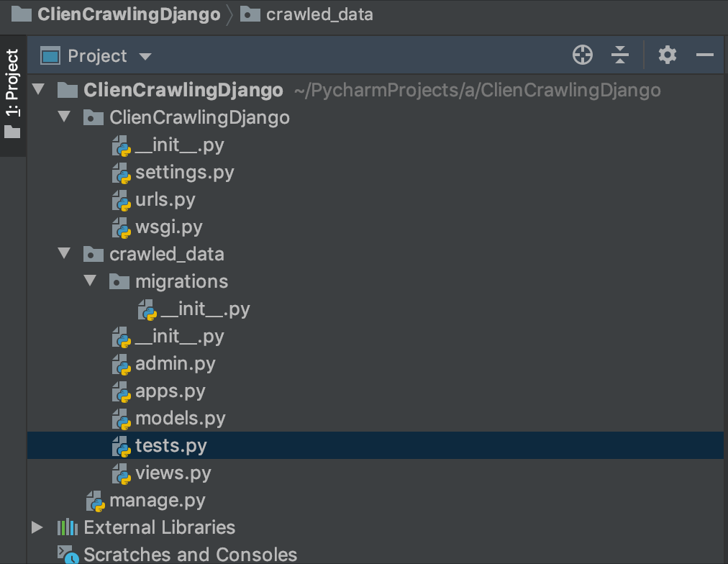The image size is (728, 564).
Task: Click the inner ClienCrawlingDjango package folder icon
Action: 94,117
